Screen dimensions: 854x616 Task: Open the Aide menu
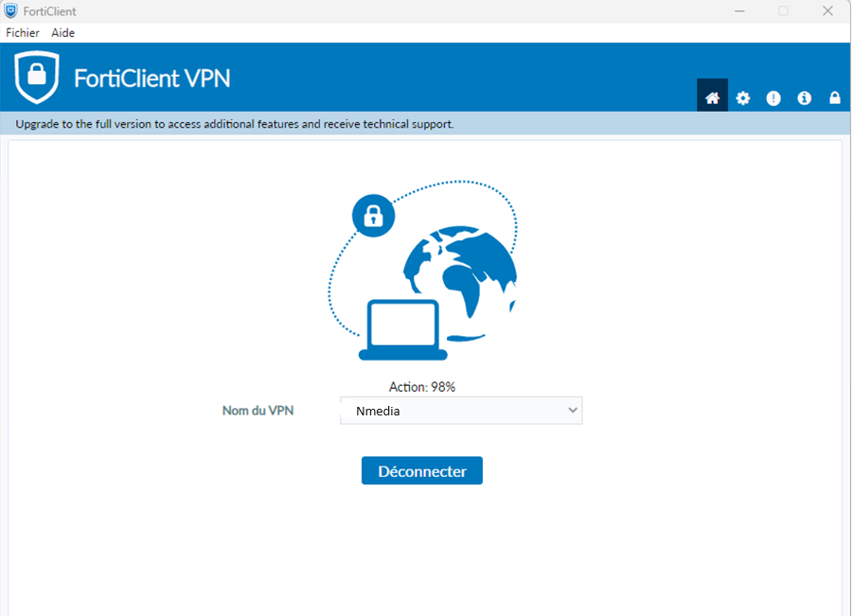[x=62, y=32]
